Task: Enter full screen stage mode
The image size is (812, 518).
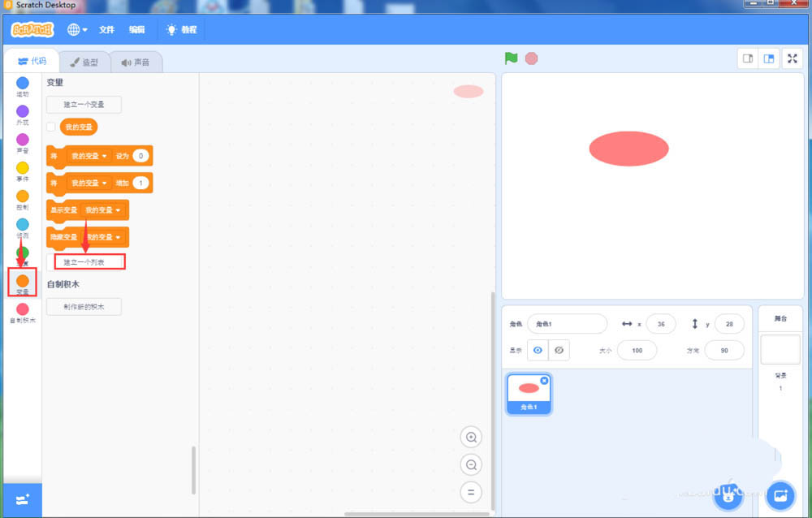Action: coord(793,58)
